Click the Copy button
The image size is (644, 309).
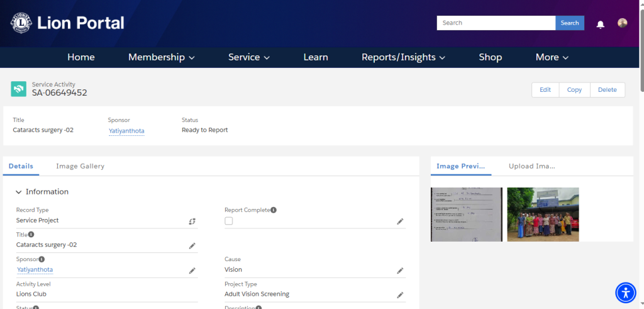click(x=574, y=90)
